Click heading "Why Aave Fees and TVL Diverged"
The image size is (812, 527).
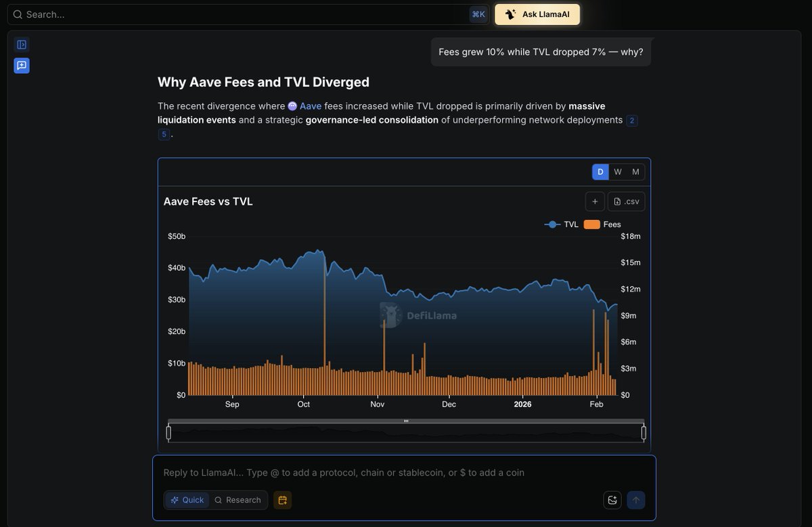pyautogui.click(x=263, y=82)
